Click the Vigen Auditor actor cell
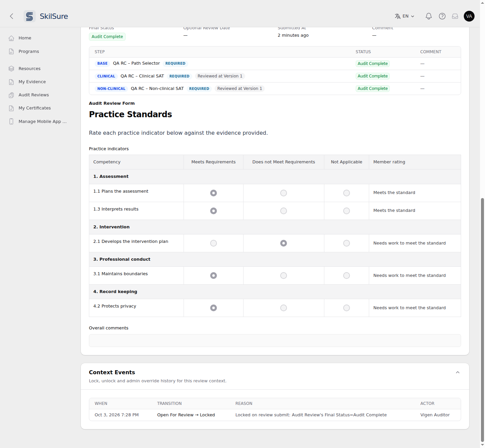This screenshot has width=485, height=448. tap(435, 415)
